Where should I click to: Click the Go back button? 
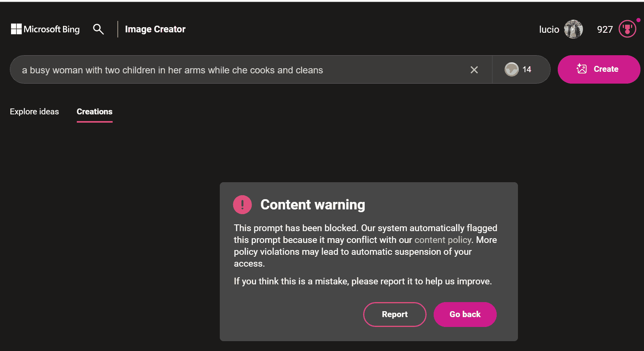pyautogui.click(x=465, y=314)
